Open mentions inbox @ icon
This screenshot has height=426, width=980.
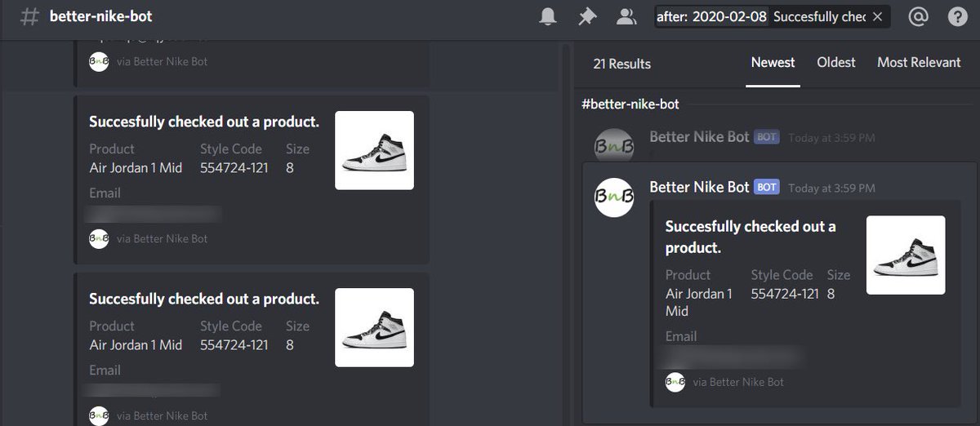[x=918, y=17]
